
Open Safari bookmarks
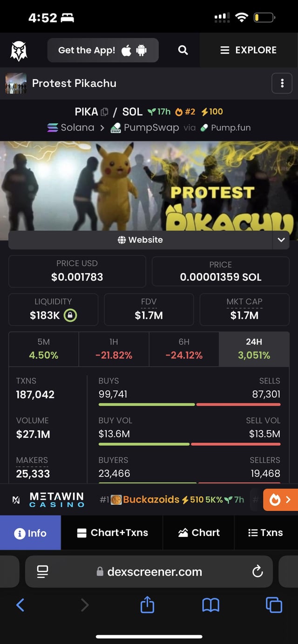pos(210,605)
